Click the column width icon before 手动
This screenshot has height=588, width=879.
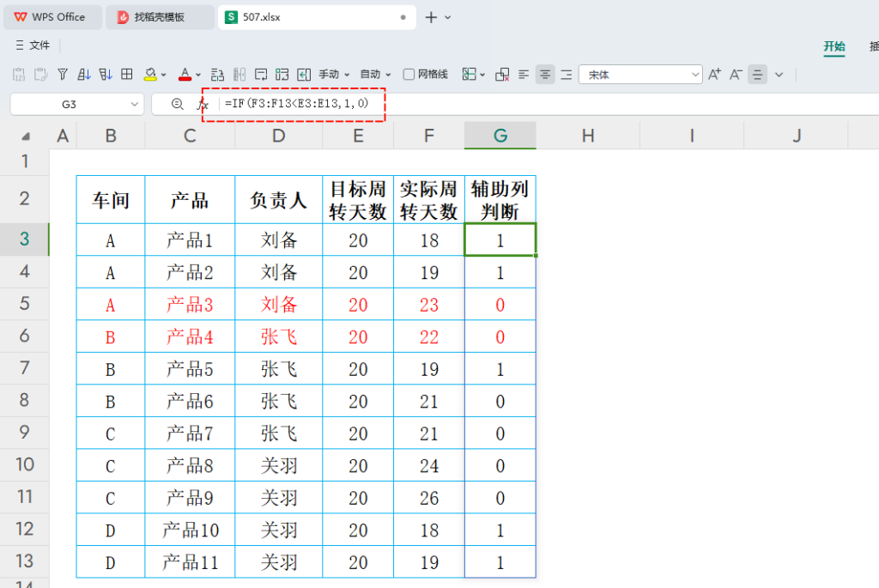304,75
